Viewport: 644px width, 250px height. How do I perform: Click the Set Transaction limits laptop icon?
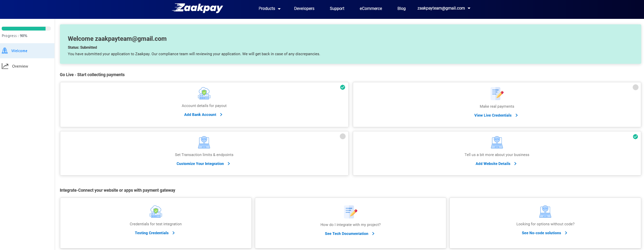tap(204, 142)
